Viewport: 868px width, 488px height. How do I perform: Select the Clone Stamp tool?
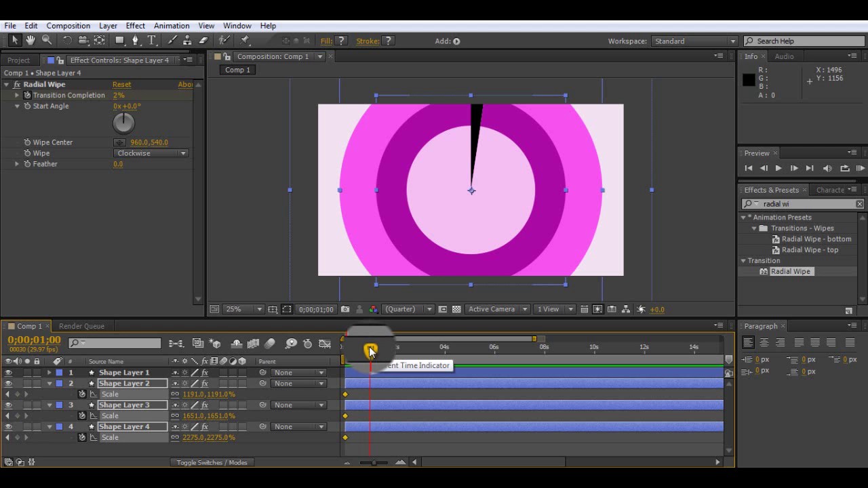point(187,41)
